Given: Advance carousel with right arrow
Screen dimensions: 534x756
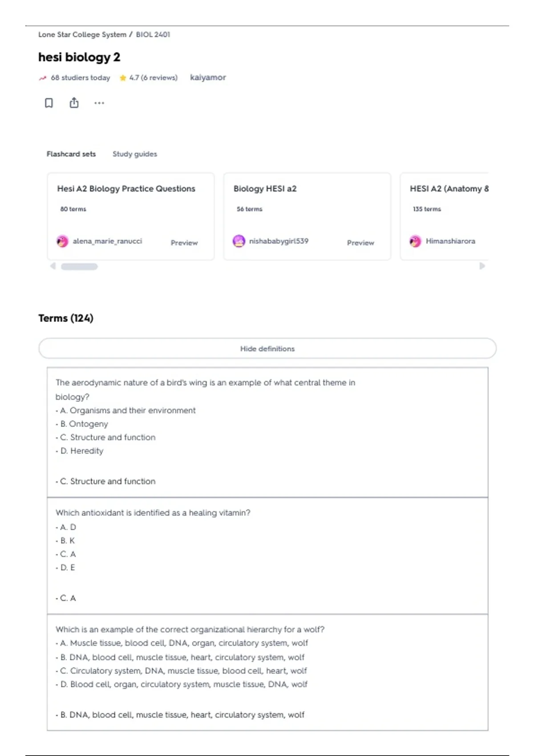Looking at the screenshot, I should click(x=482, y=266).
